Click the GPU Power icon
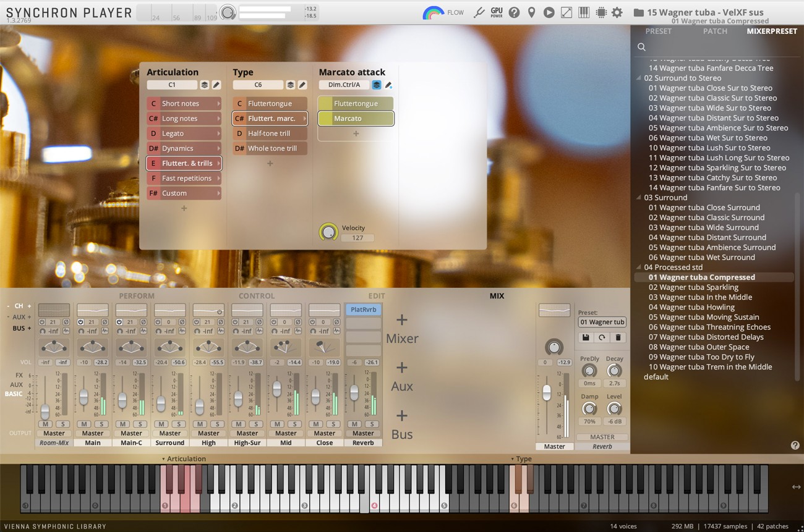Viewport: 804px width, 532px height. click(x=496, y=12)
